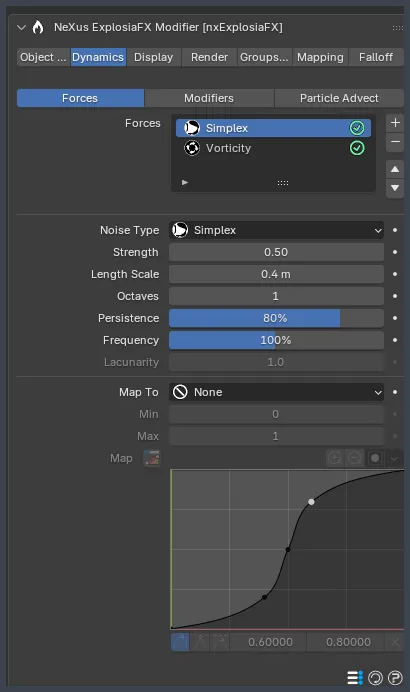
Task: Animate Persistence with its keyframe dot
Action: 395,318
